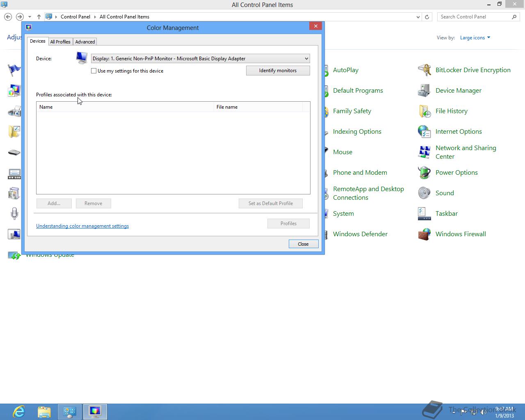This screenshot has height=420, width=525.
Task: Click Set as Default Profile button
Action: click(x=271, y=203)
